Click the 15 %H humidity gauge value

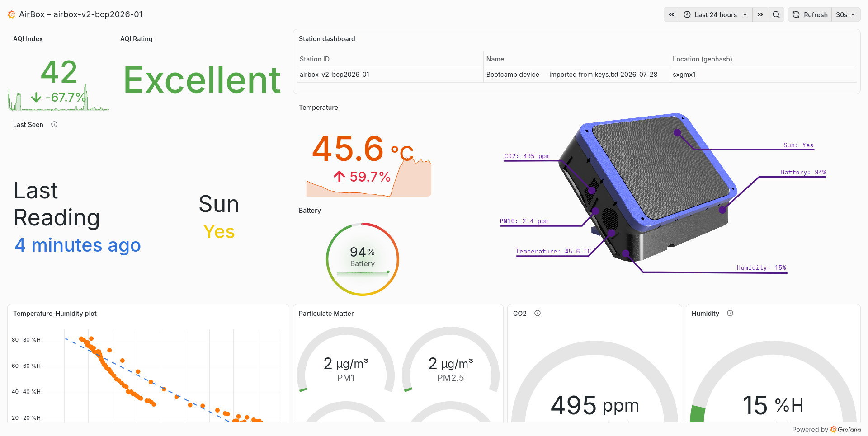point(773,405)
